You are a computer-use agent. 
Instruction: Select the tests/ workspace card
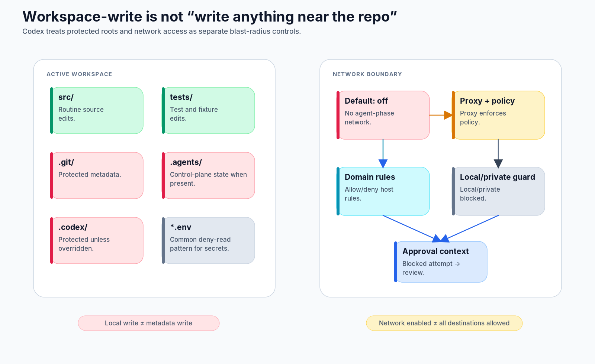pos(208,110)
